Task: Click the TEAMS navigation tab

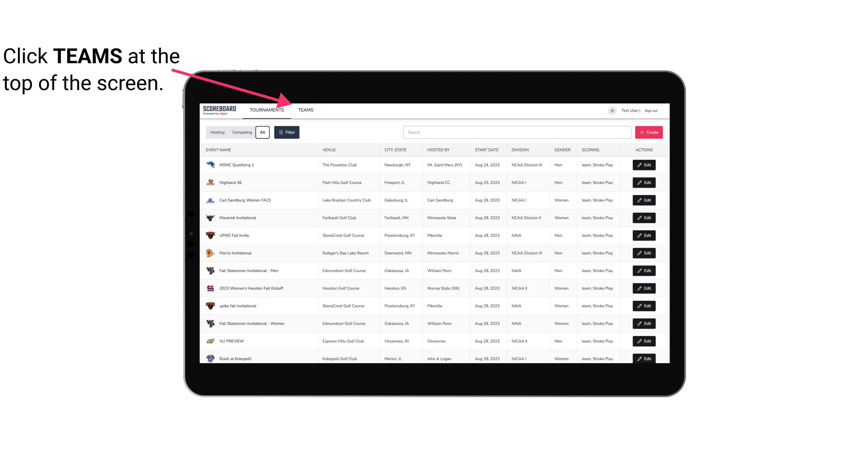Action: tap(305, 110)
